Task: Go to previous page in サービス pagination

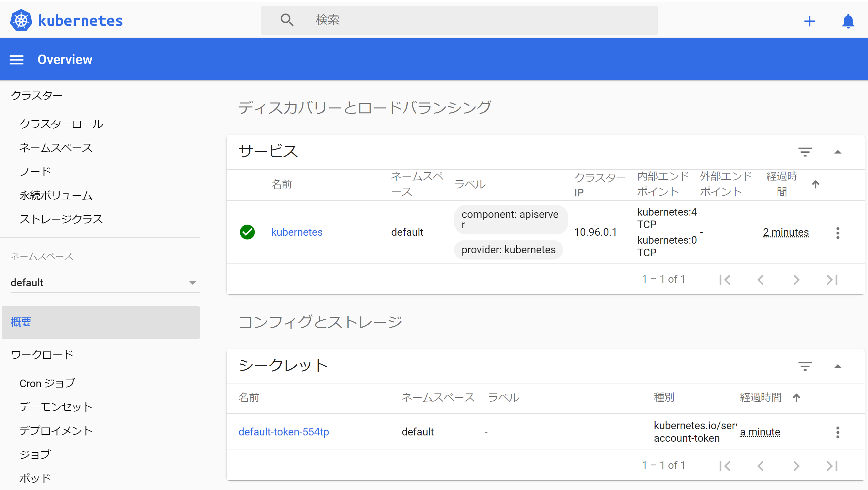Action: tap(760, 279)
